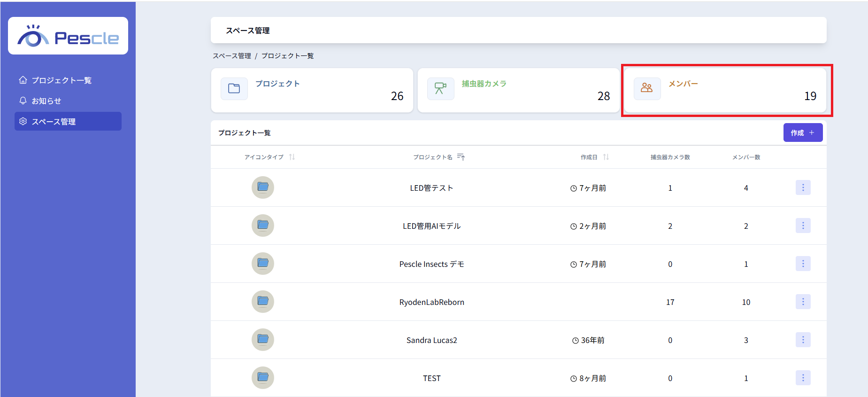Click the folder icon for LED管テスト
868x397 pixels.
263,187
